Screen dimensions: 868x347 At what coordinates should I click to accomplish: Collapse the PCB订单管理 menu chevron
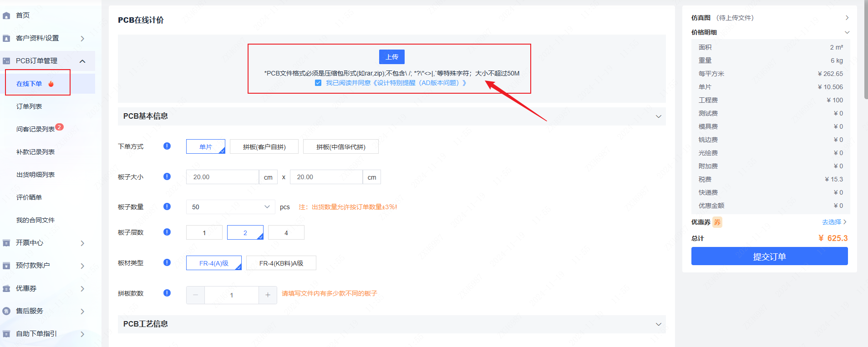coord(82,61)
